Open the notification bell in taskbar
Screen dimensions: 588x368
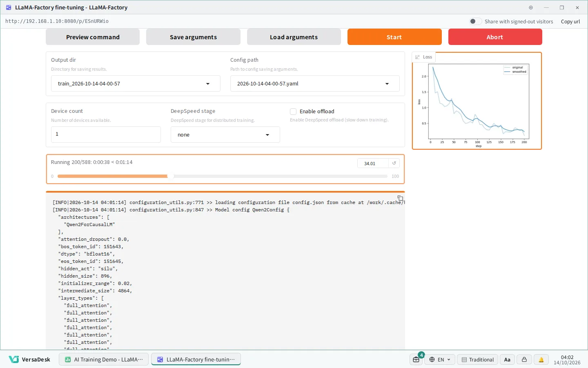(541, 359)
